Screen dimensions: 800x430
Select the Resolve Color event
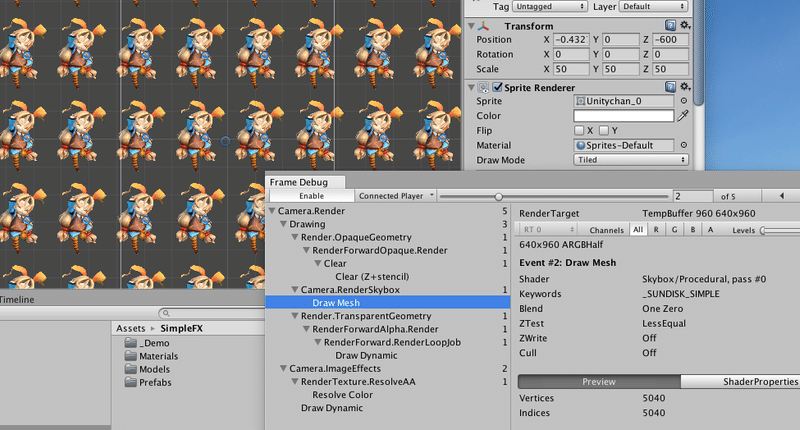coord(342,395)
